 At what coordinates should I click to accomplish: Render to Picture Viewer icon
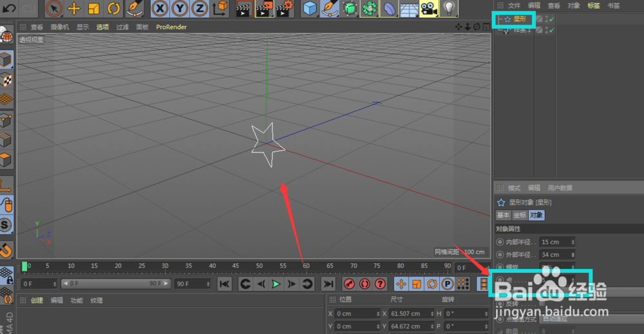pos(265,8)
